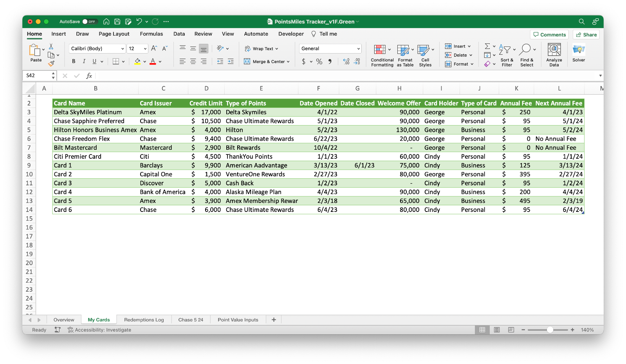The width and height of the screenshot is (626, 364).
Task: Open Cell Styles gallery
Action: [425, 56]
